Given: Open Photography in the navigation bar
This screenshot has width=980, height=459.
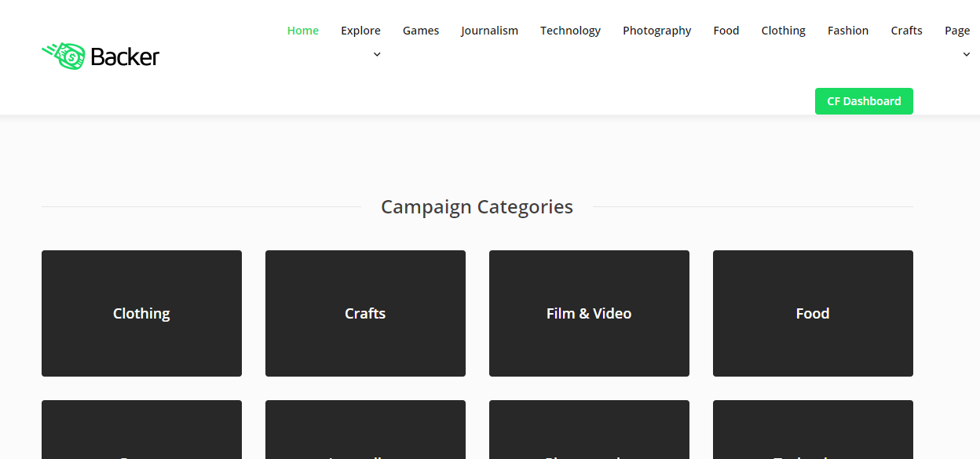Looking at the screenshot, I should (x=656, y=31).
